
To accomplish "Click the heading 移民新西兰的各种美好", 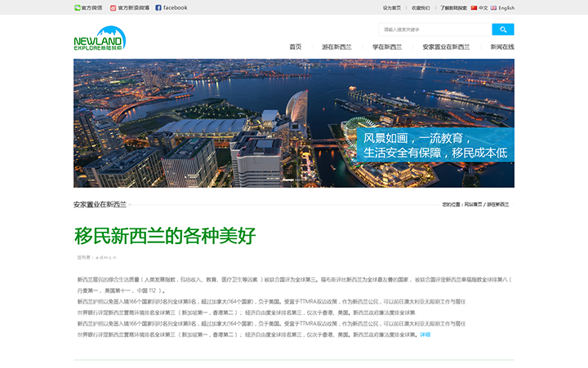I will [x=165, y=236].
